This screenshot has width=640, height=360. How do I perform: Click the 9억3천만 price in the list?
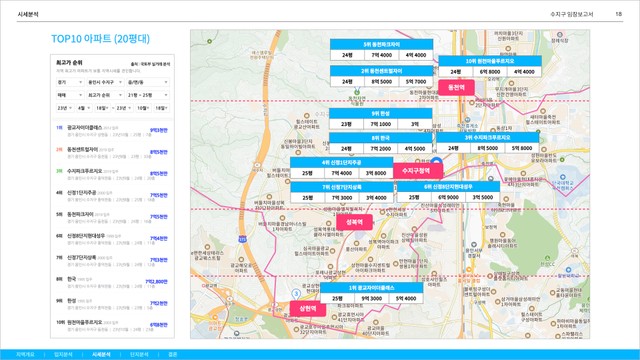pyautogui.click(x=159, y=130)
